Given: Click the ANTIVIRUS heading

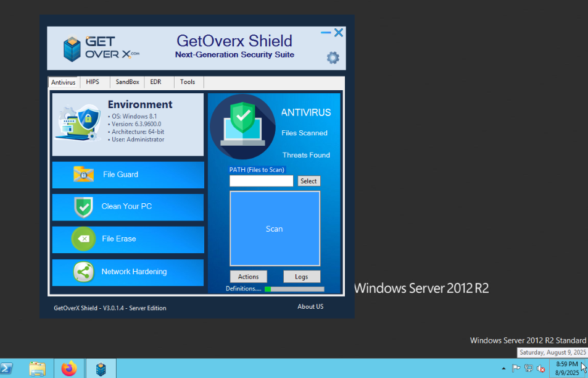Looking at the screenshot, I should point(306,112).
